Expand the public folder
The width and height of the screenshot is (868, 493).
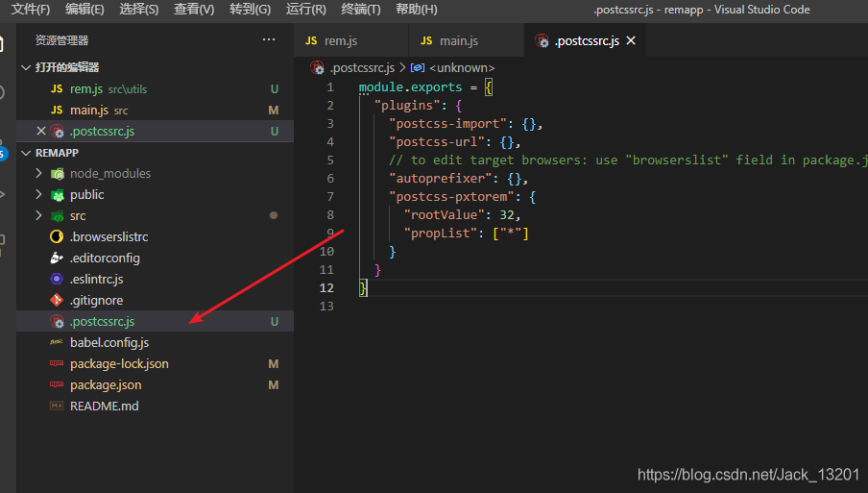click(x=38, y=194)
